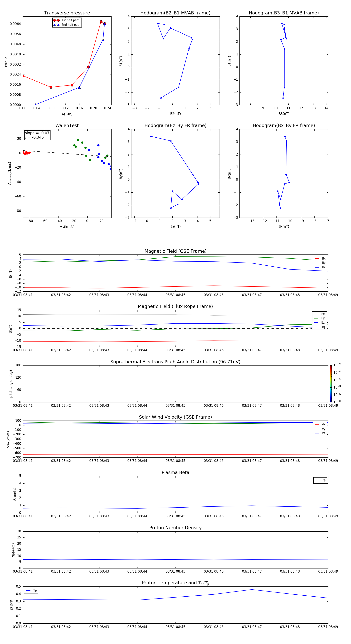The image size is (351, 644).
Task: Click the "pitch angle (deg)" axis label
Action: (x=11, y=384)
